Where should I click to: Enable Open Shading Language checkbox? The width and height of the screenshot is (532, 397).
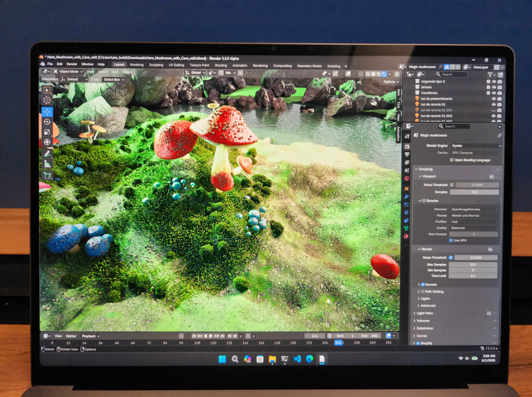click(452, 160)
